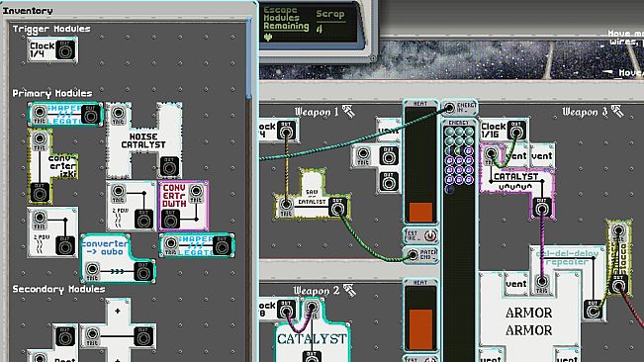Image resolution: width=644 pixels, height=362 pixels.
Task: Click lower OUT jack of Weapon 1 dual-output module
Action: tap(388, 182)
